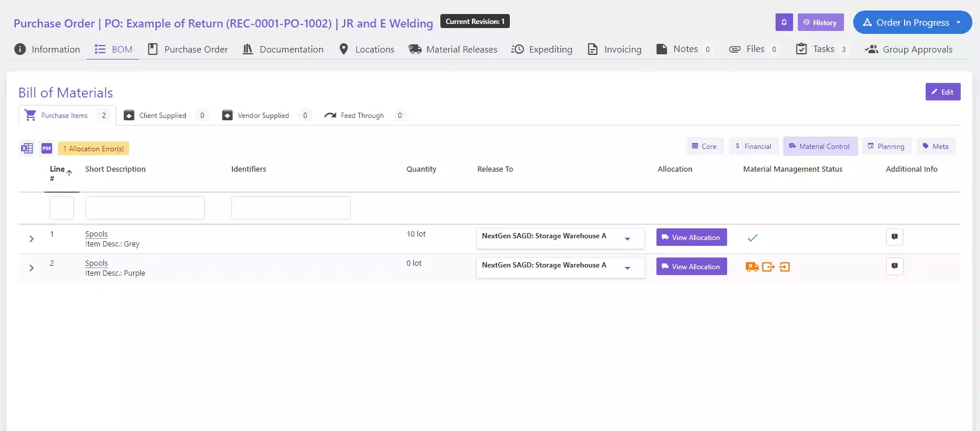The height and width of the screenshot is (431, 980).
Task: Switch to the Financial column view
Action: pyautogui.click(x=753, y=146)
